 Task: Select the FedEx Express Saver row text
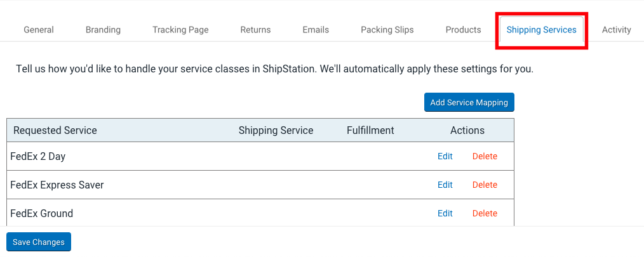pyautogui.click(x=57, y=185)
